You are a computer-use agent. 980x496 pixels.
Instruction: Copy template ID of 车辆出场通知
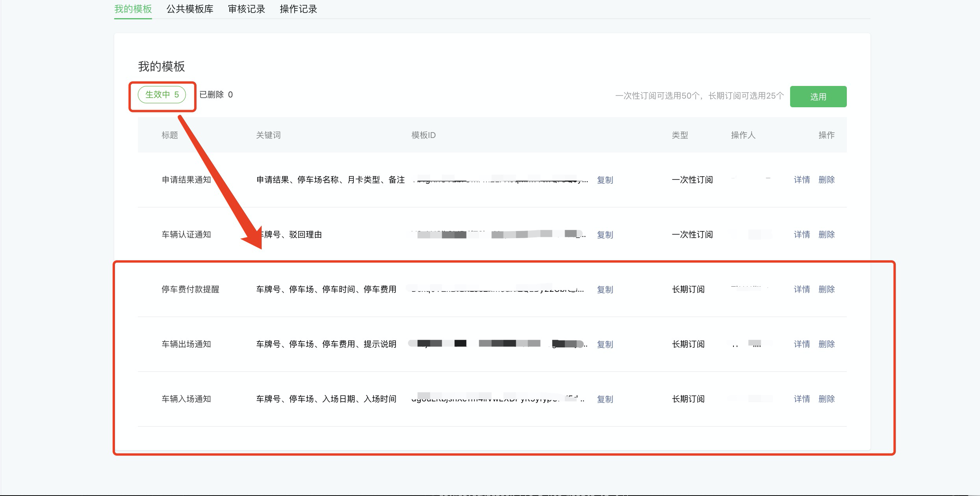point(605,345)
